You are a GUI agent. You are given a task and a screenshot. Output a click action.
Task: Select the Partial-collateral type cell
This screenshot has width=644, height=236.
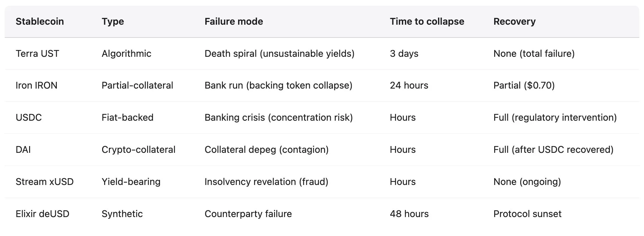(x=137, y=85)
